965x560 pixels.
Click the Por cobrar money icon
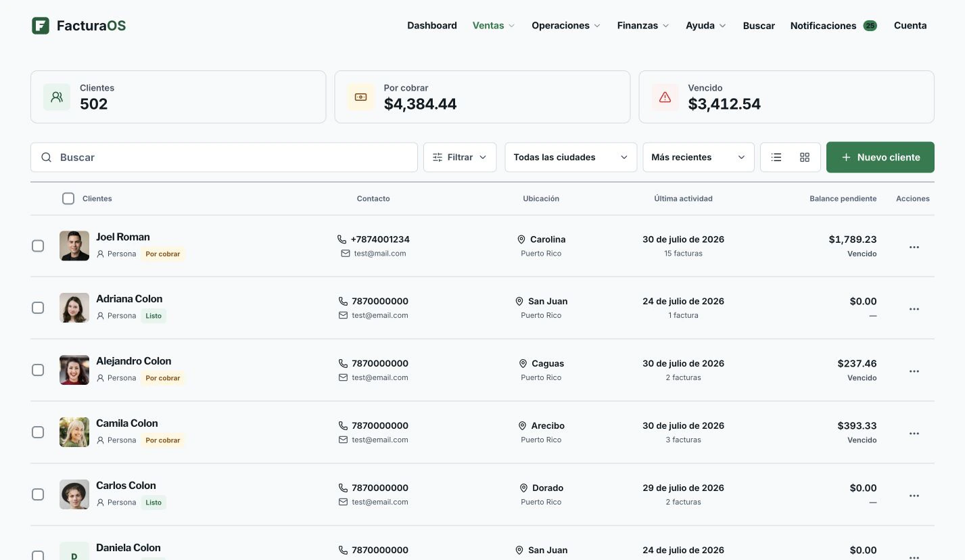pos(361,97)
